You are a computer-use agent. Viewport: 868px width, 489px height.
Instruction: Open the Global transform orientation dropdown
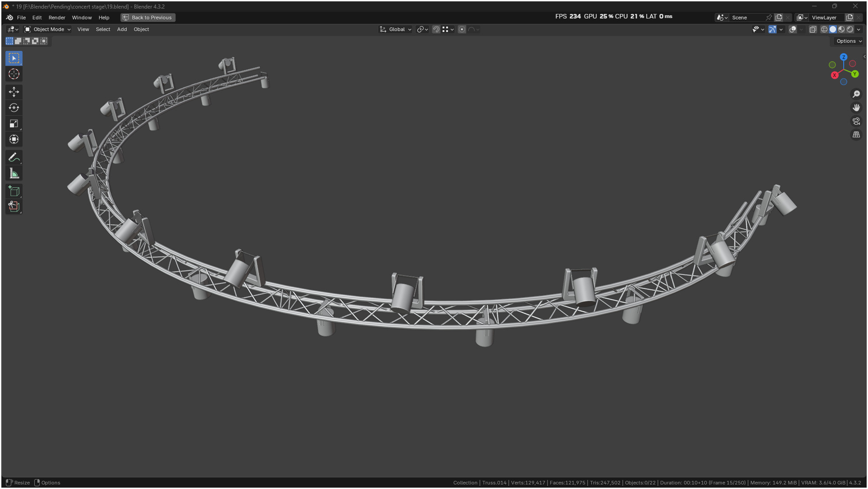396,29
